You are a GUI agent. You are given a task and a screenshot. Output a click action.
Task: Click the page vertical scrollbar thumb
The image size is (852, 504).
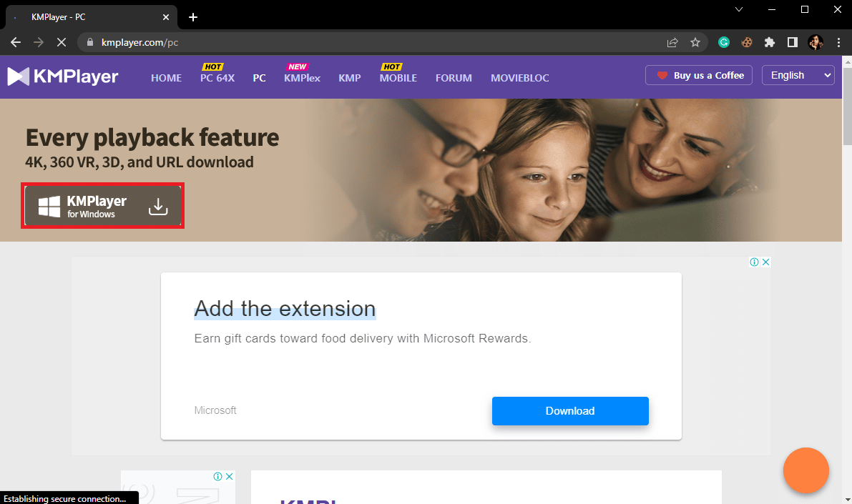pyautogui.click(x=847, y=106)
